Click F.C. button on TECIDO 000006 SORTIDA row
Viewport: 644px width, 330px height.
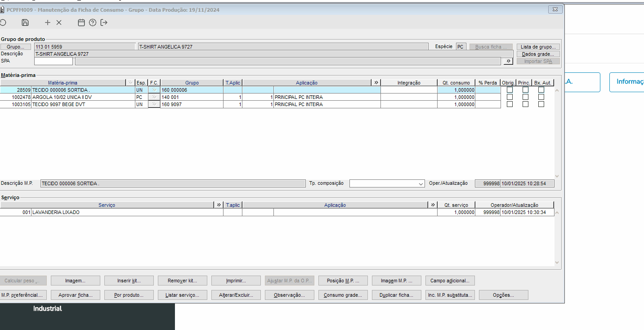154,90
